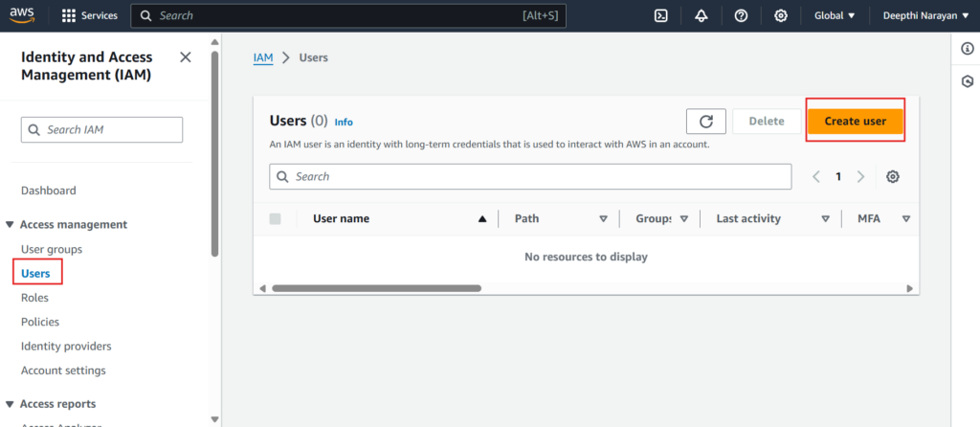Click sidebar scroll down arrow
Screen dimensions: 980x427
(x=215, y=419)
